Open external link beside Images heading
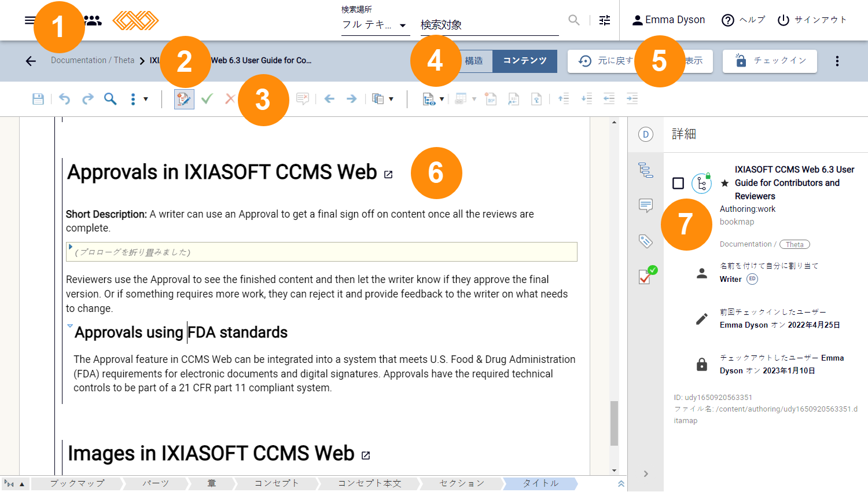868x492 pixels. pos(366,456)
